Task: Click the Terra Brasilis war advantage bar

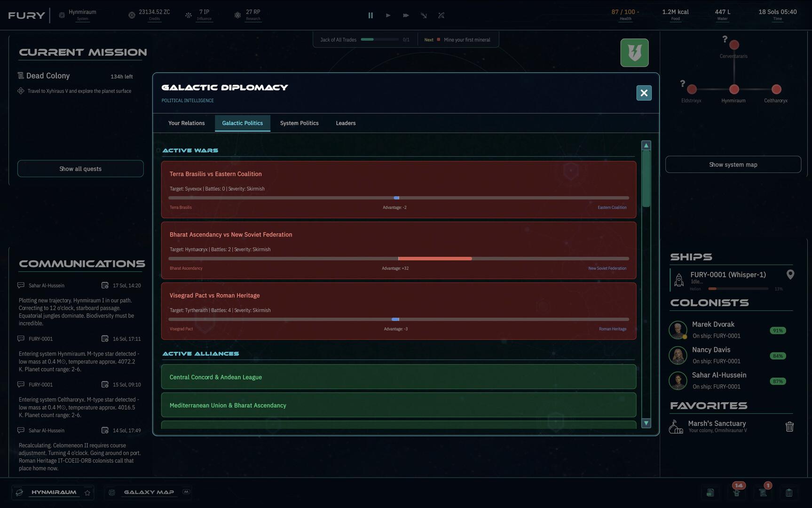Action: tap(399, 198)
